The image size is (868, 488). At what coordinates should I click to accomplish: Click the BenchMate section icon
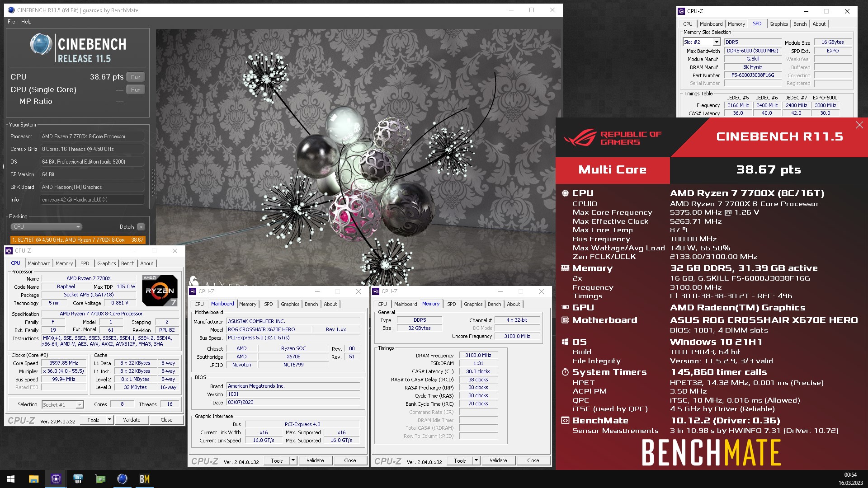(x=565, y=420)
